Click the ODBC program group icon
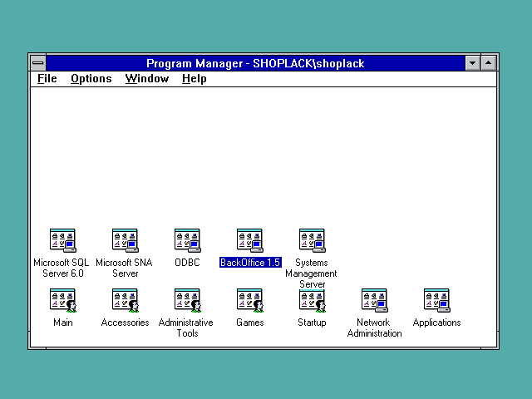The width and height of the screenshot is (532, 399). click(x=188, y=240)
